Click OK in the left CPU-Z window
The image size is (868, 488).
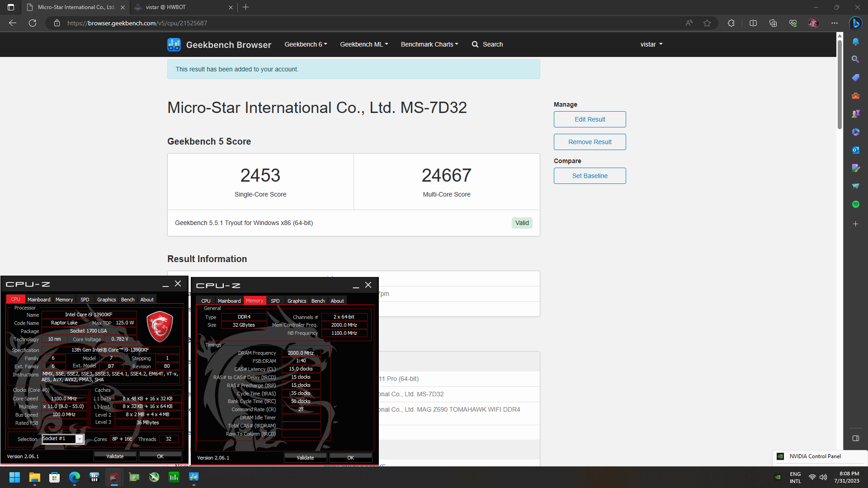coord(160,456)
